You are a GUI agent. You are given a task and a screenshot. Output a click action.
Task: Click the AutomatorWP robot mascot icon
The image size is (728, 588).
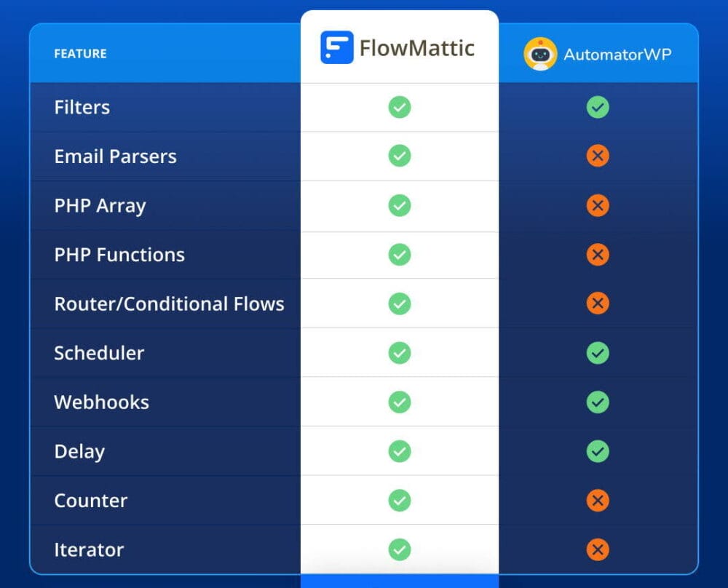pyautogui.click(x=540, y=54)
